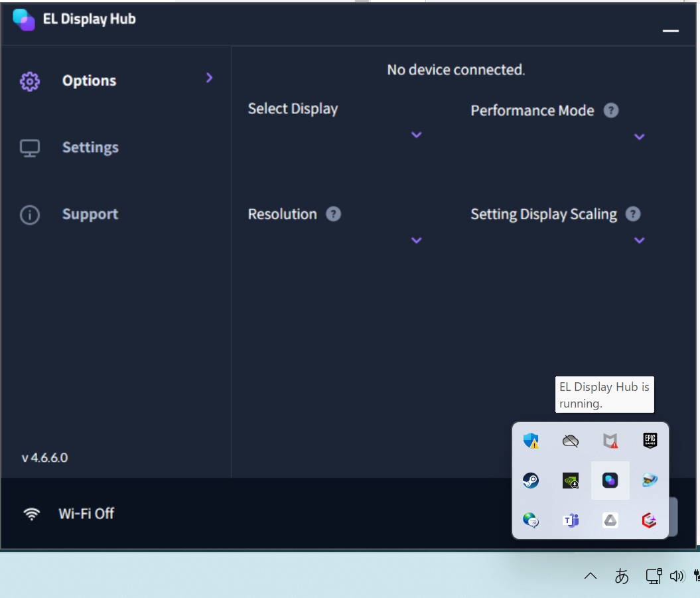Screen dimensions: 700x598
Task: Select Support in the navigation sidebar
Action: tap(90, 214)
